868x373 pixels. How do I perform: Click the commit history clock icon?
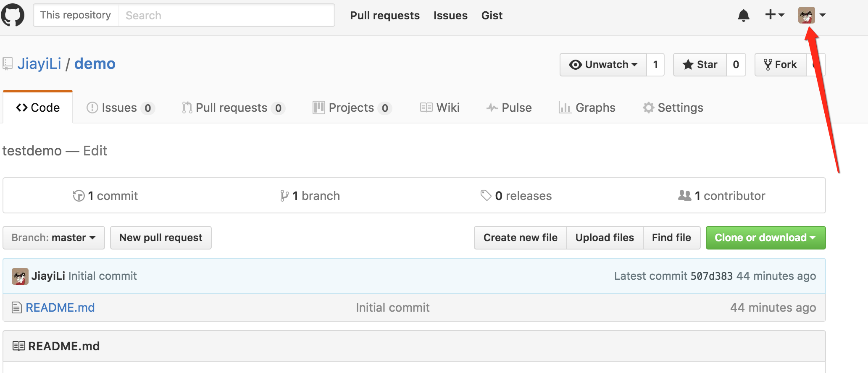(79, 196)
